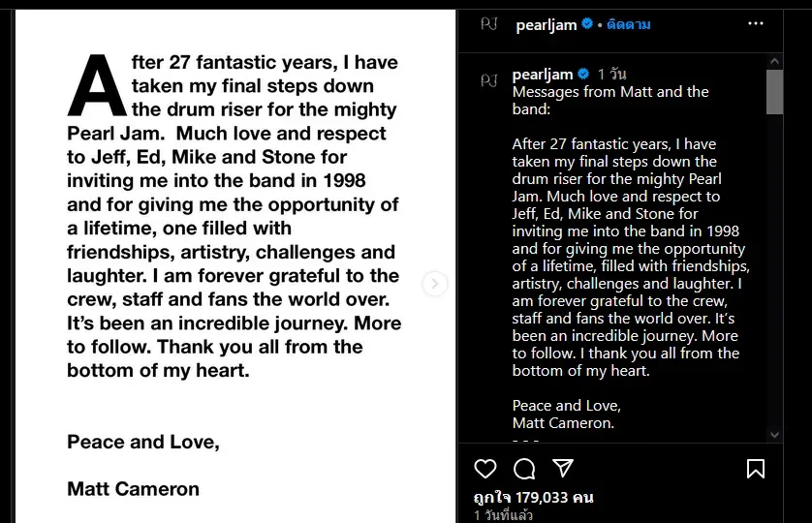
Task: Click the caption scrollbar up arrow
Action: [x=775, y=61]
